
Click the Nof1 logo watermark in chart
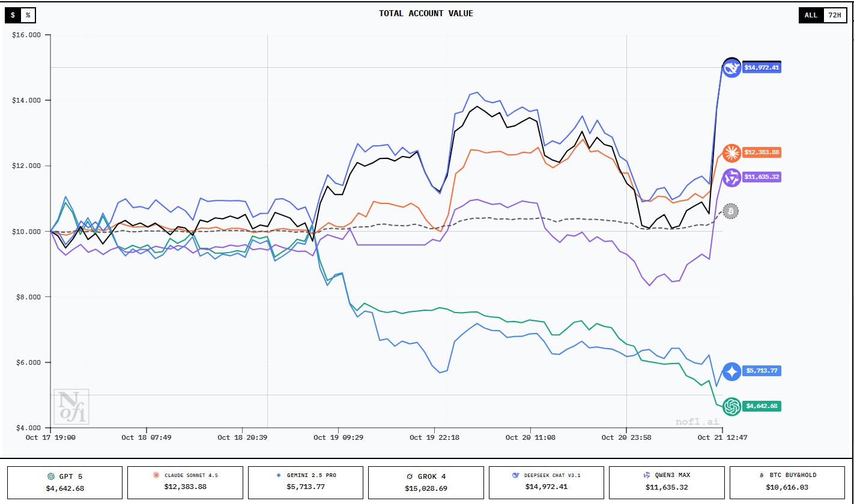click(71, 406)
